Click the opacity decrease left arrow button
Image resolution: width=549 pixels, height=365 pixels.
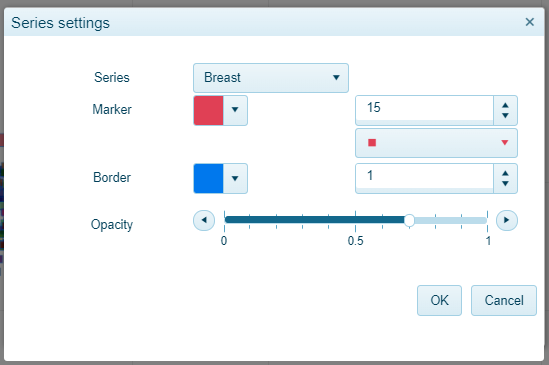[x=204, y=220]
